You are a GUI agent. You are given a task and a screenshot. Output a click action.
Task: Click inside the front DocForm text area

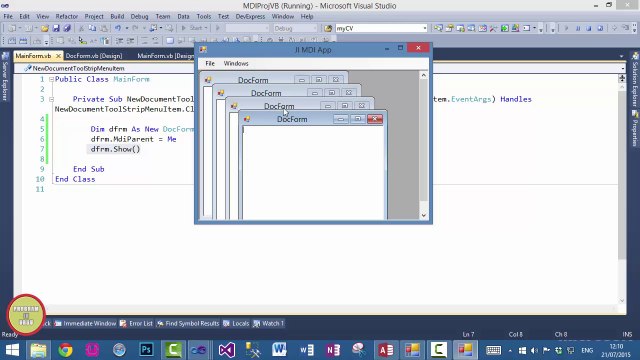[313, 172]
